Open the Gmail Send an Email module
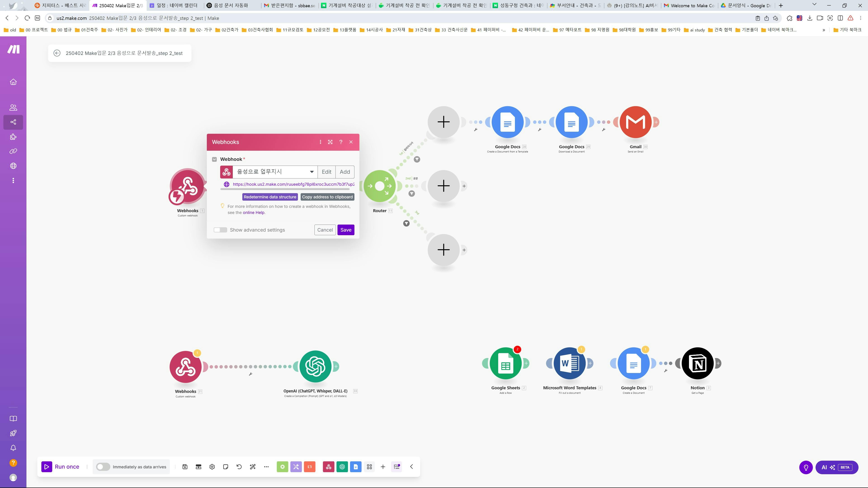The width and height of the screenshot is (868, 488). click(x=635, y=122)
